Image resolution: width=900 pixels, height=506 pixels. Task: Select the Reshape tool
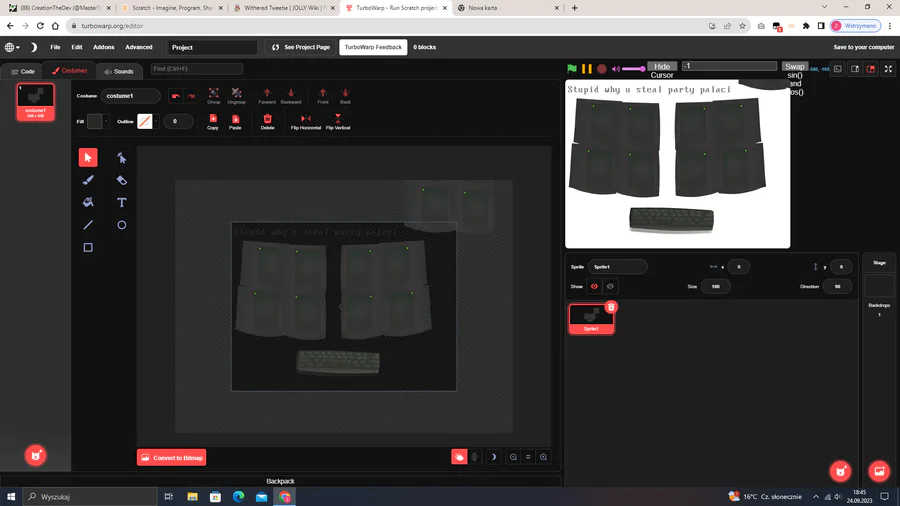click(x=122, y=157)
